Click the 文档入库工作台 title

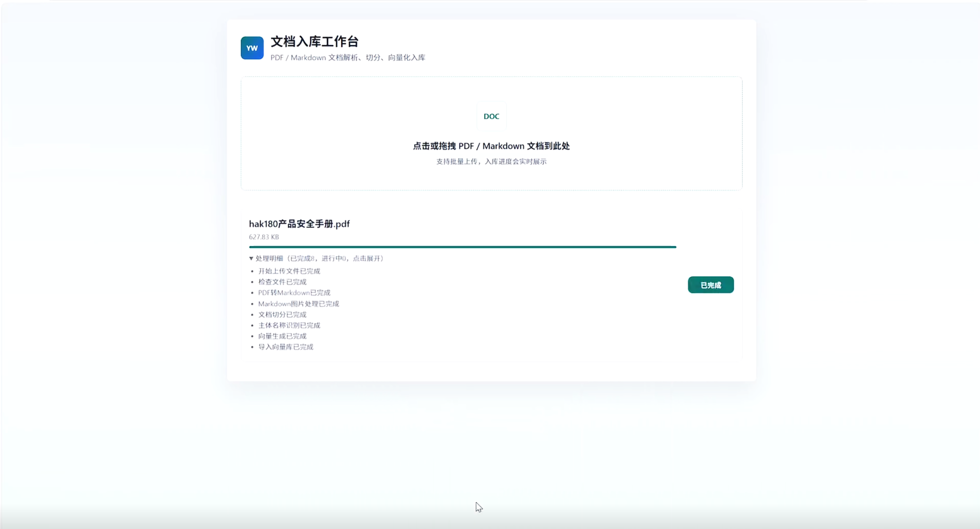(315, 42)
